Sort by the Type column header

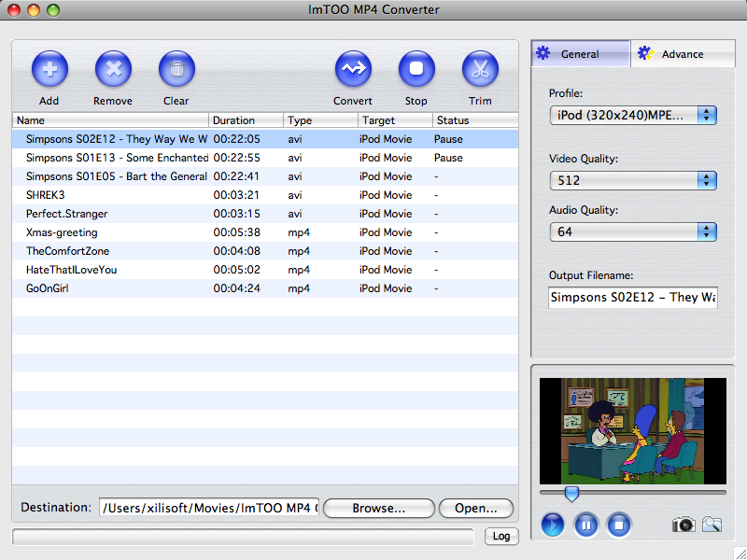click(x=320, y=120)
